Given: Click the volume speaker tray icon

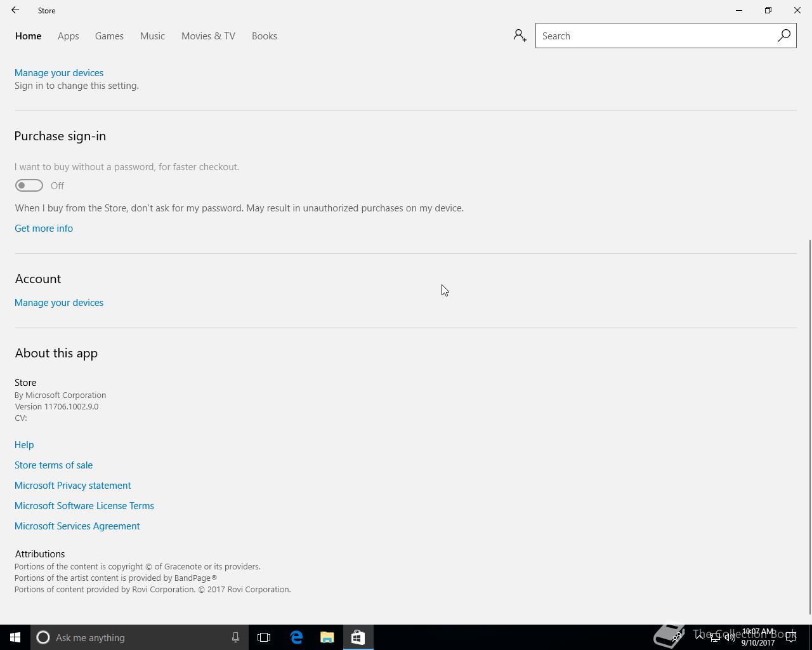Looking at the screenshot, I should [x=730, y=637].
